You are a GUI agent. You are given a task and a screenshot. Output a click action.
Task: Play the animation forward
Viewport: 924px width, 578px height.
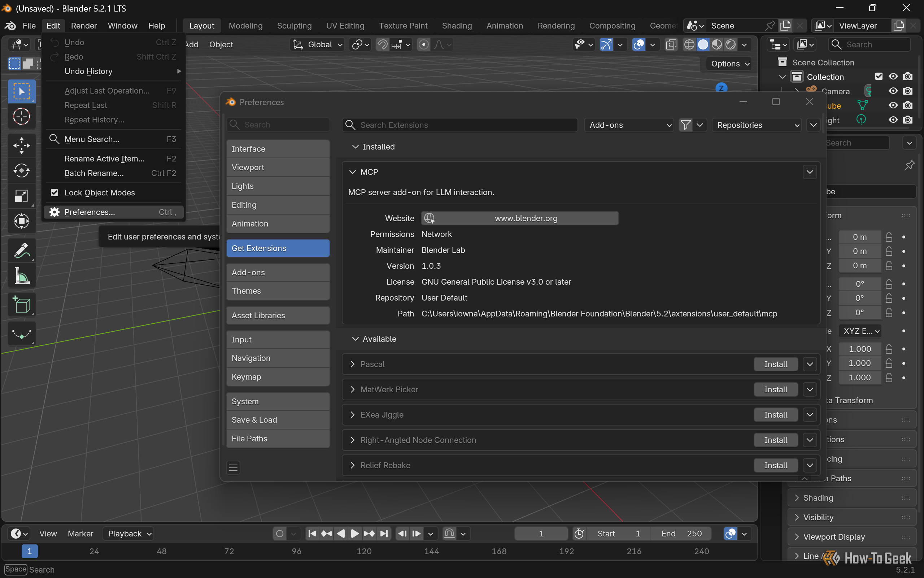(355, 534)
